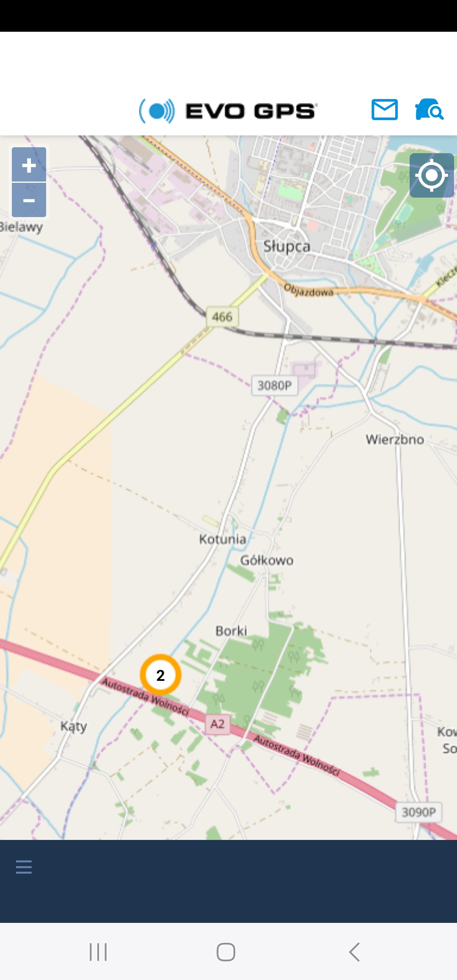Tap the Android recent apps button
Image resolution: width=457 pixels, height=980 pixels.
point(98,952)
